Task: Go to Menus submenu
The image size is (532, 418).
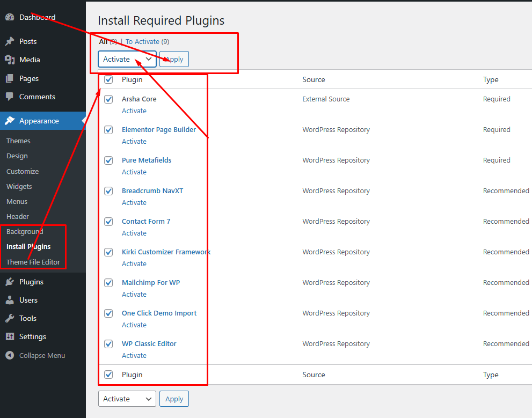Action: [17, 201]
